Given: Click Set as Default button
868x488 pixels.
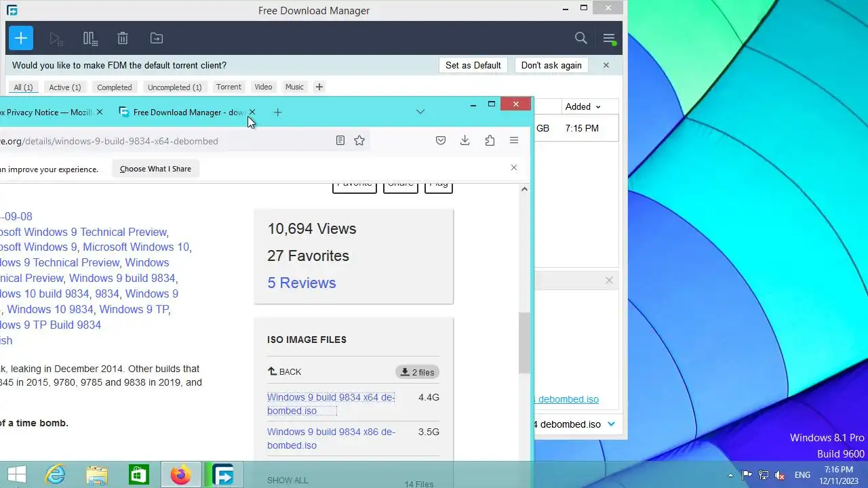Looking at the screenshot, I should 473,65.
